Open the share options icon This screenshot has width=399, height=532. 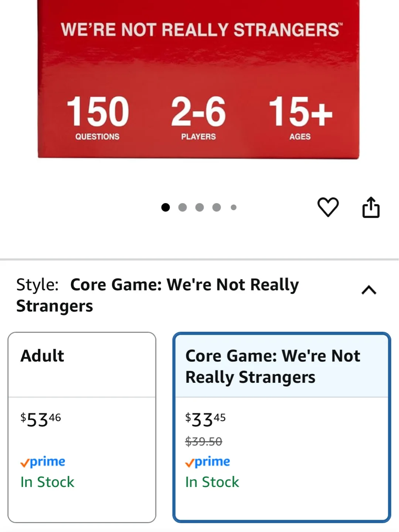tap(371, 207)
